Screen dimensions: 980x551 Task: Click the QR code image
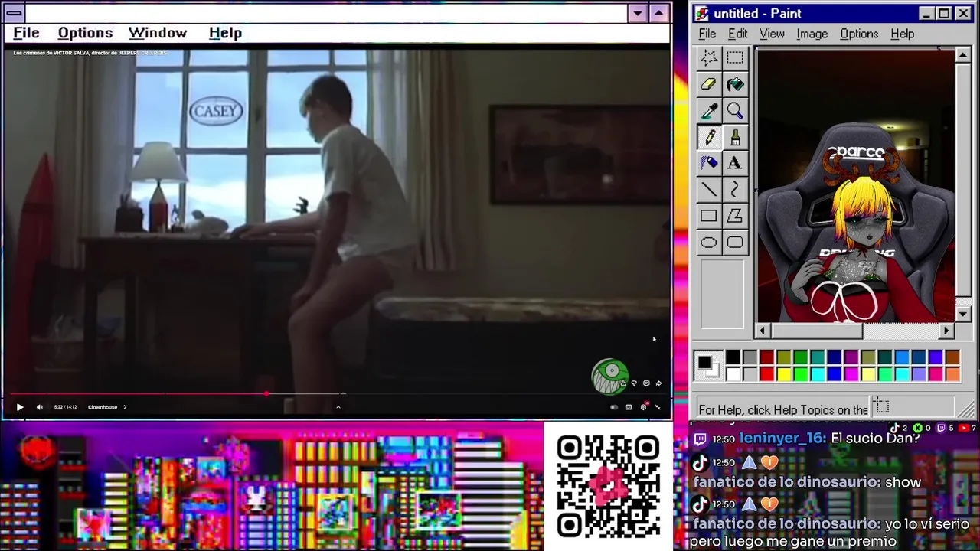[x=609, y=487]
